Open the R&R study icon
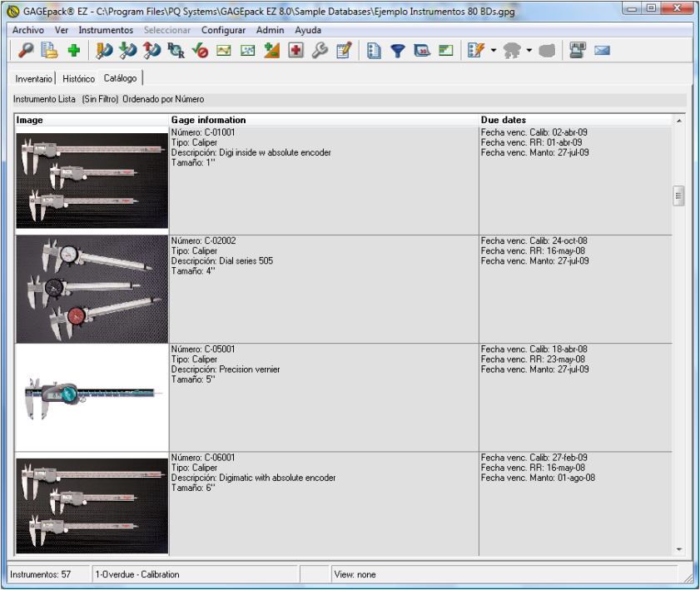Image resolution: width=700 pixels, height=590 pixels. (176, 50)
